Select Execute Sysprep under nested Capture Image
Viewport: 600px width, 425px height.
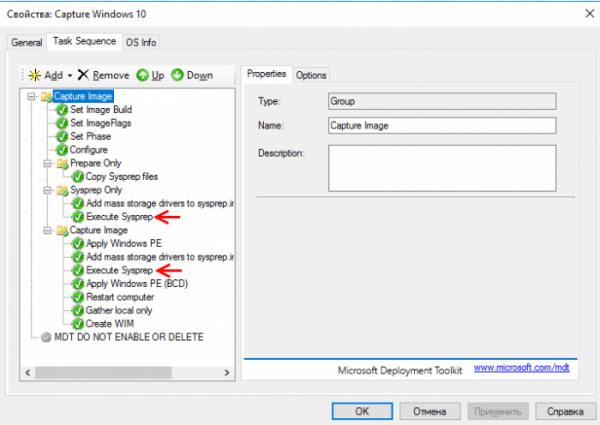coord(119,270)
